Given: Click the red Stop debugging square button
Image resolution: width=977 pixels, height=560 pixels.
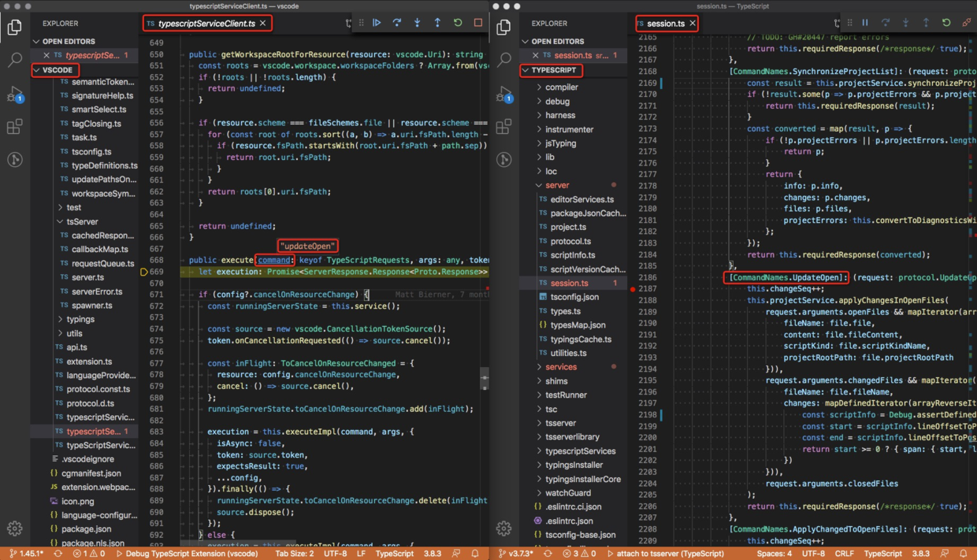Looking at the screenshot, I should (478, 23).
